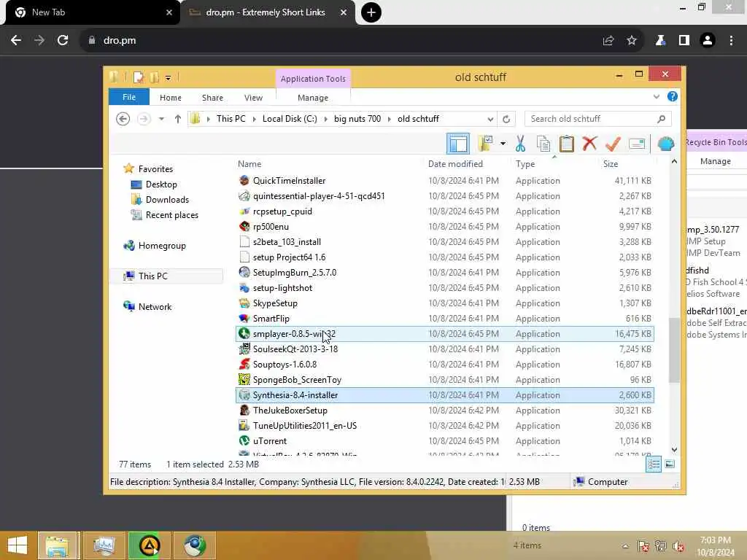Expand the folder options dropdown arrow

[503, 144]
